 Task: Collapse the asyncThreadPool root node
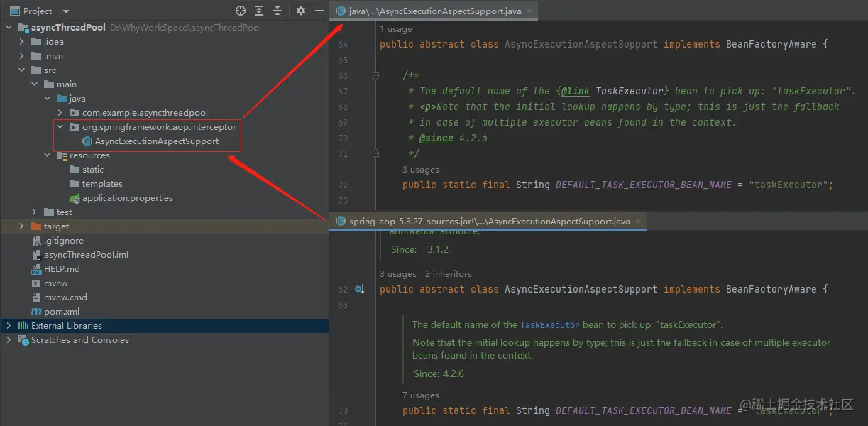[x=9, y=28]
